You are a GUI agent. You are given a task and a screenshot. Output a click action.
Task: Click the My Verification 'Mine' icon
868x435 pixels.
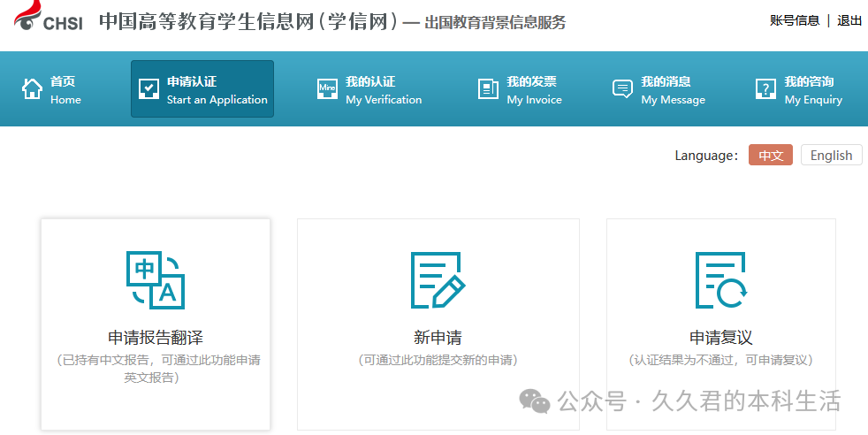327,88
